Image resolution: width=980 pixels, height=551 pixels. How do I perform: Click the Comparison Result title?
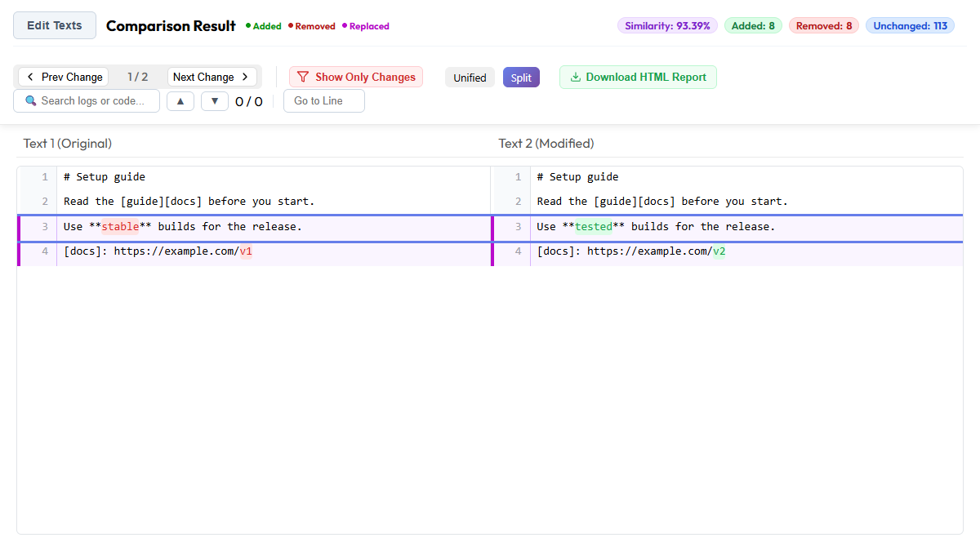(171, 26)
